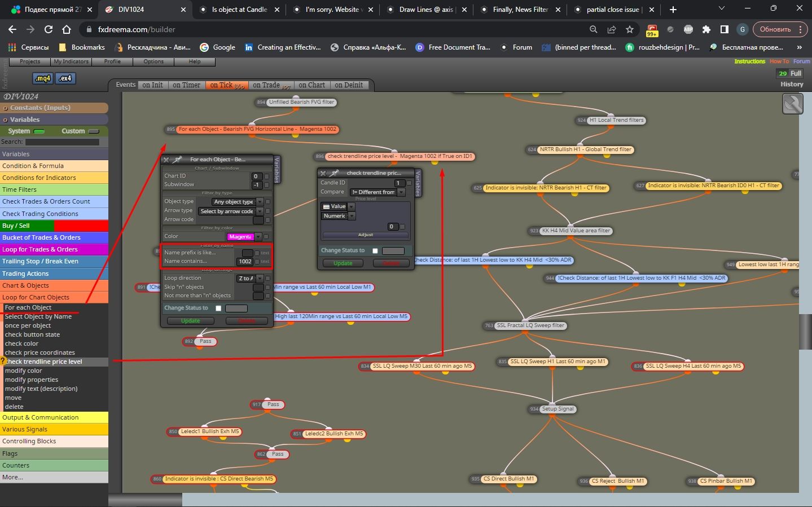Open the Arrow type dropdown

click(231, 211)
